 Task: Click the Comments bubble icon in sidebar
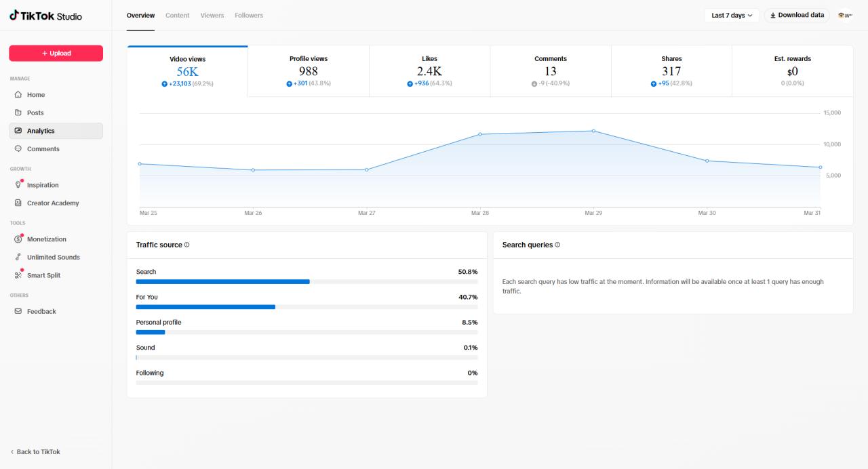18,148
